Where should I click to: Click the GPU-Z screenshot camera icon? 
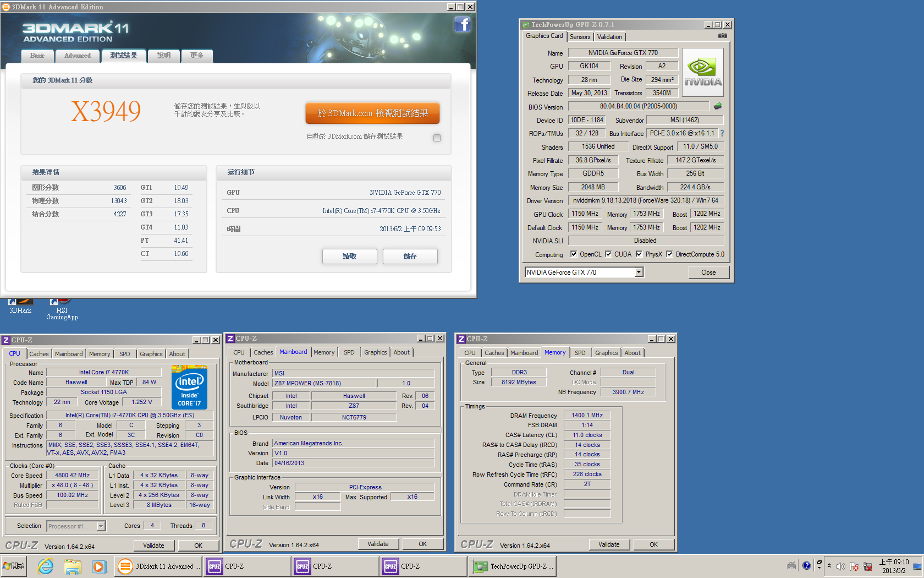pyautogui.click(x=722, y=36)
